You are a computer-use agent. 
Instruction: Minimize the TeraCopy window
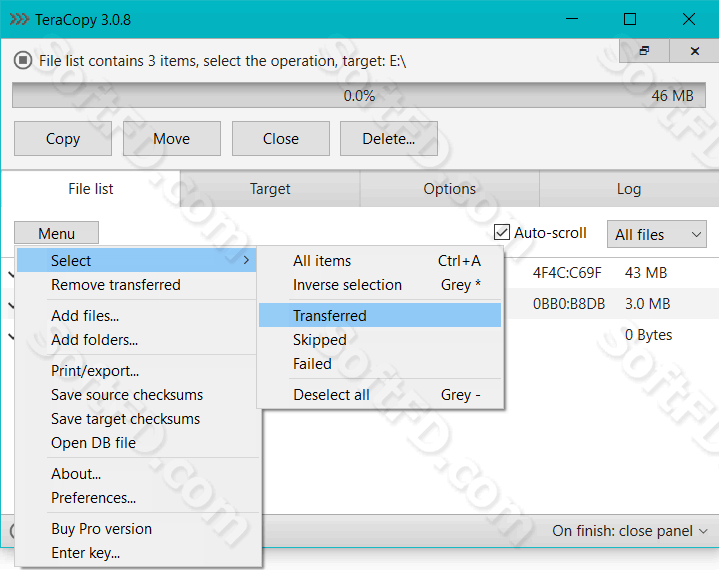point(572,19)
